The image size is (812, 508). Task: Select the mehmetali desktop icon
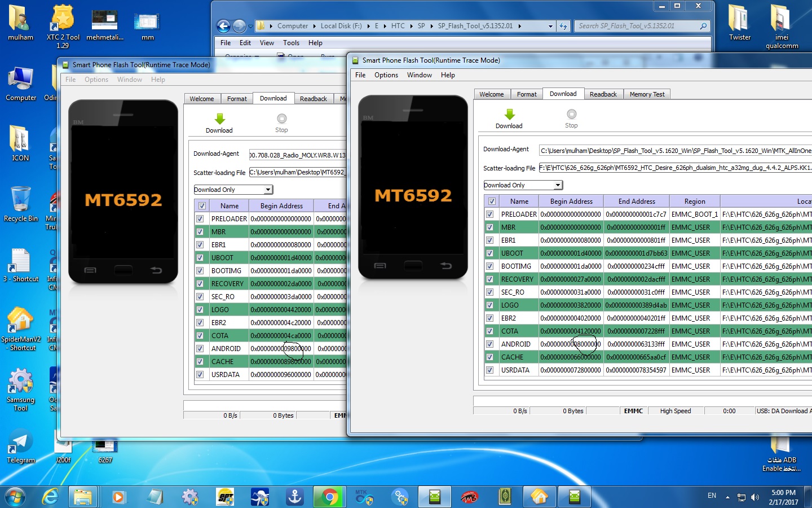coord(105,25)
